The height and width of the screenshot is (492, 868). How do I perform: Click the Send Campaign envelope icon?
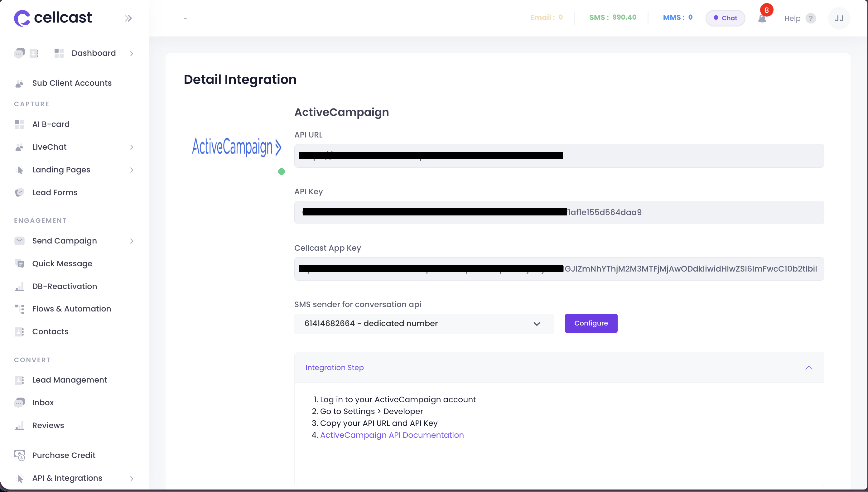19,241
